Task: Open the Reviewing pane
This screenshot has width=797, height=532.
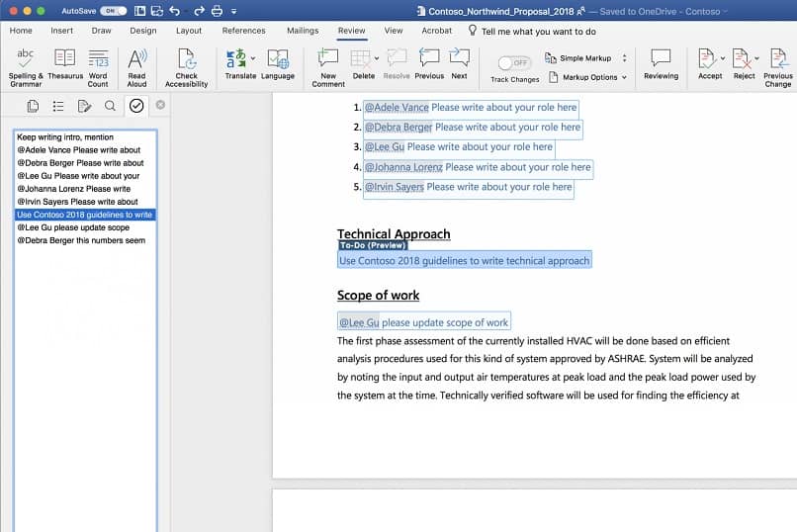Action: 661,59
